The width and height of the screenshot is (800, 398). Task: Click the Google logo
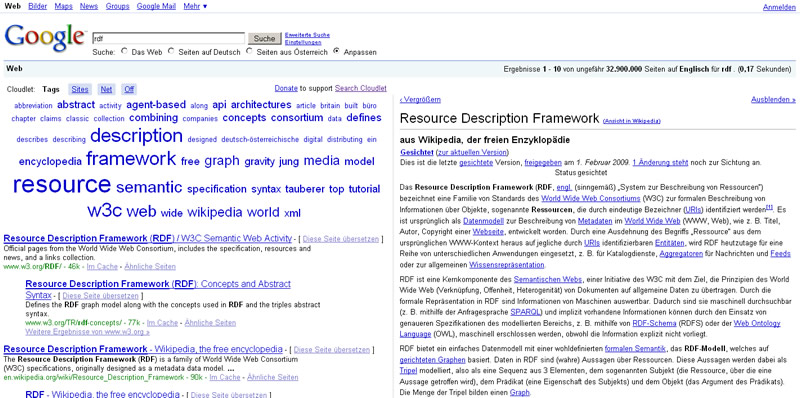click(45, 38)
